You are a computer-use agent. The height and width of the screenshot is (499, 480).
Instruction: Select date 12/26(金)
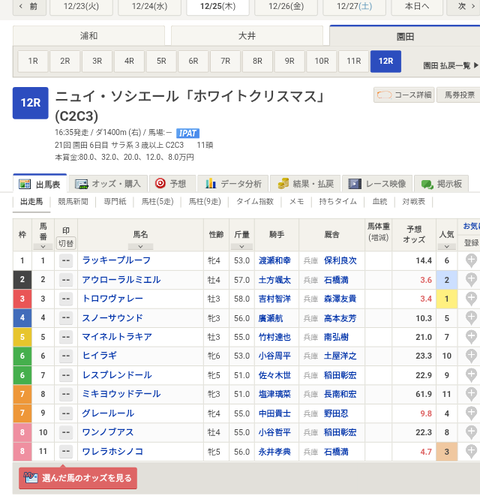[286, 6]
